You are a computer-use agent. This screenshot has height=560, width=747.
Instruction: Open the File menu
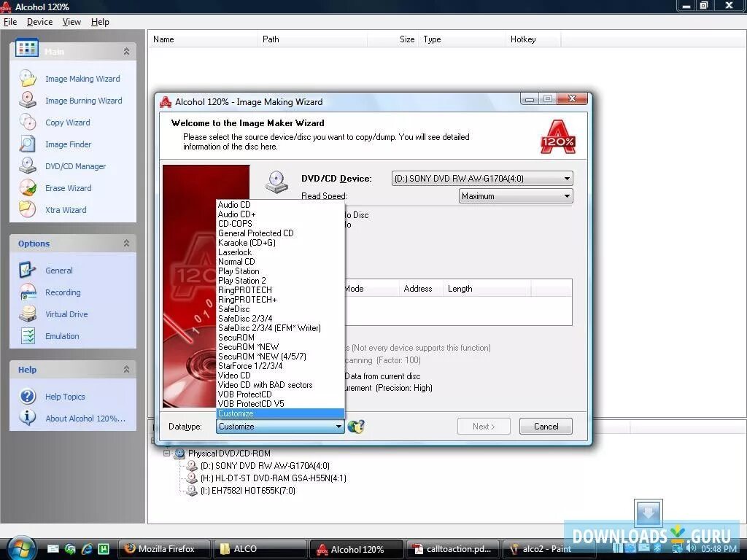10,22
